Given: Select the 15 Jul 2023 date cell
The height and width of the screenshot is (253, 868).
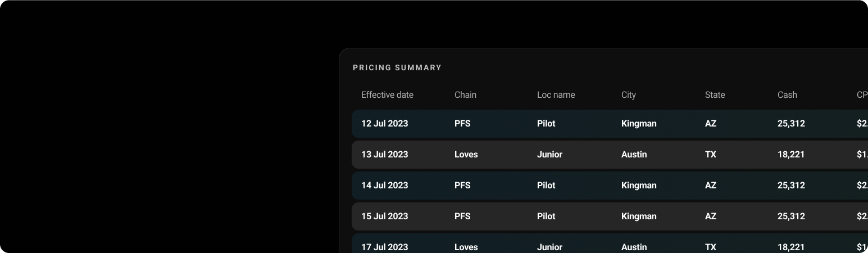Looking at the screenshot, I should [x=384, y=216].
